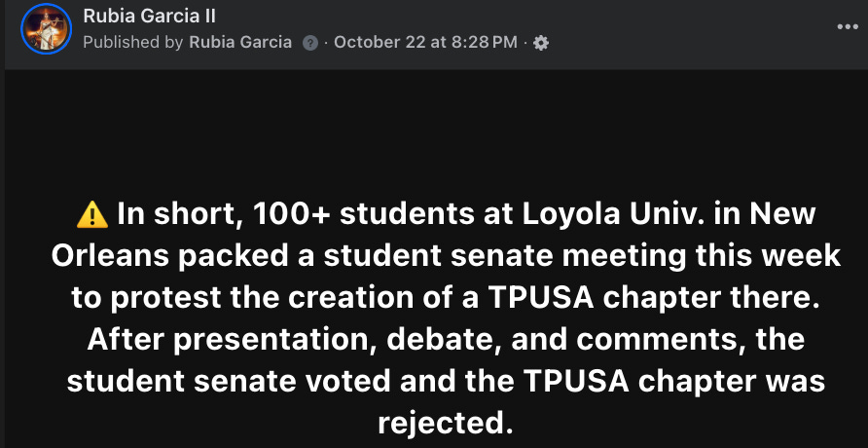The image size is (868, 448).
Task: Click the 'Published by' label text
Action: coord(133,43)
